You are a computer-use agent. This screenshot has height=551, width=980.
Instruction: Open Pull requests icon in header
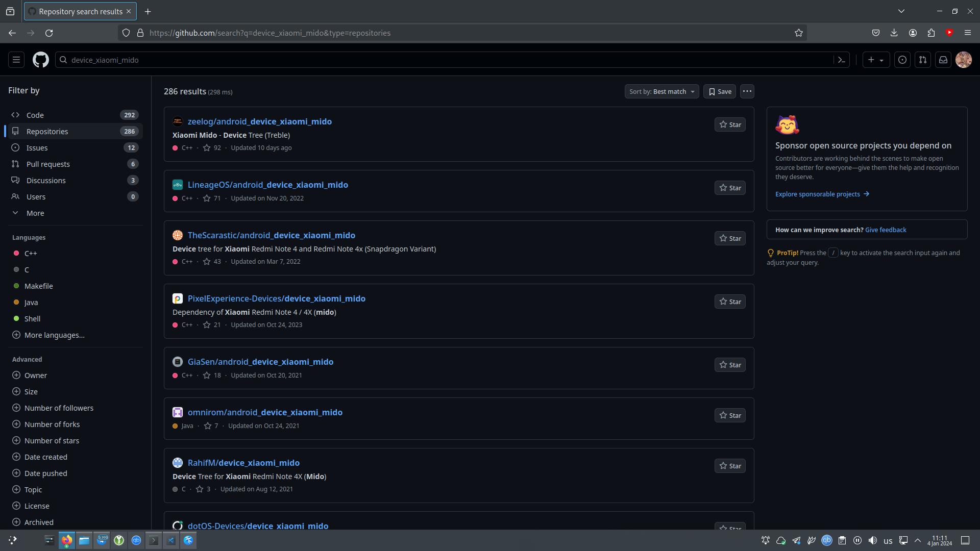point(923,60)
